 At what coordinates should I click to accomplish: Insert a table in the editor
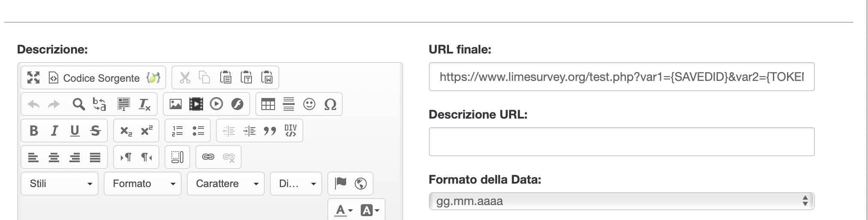[268, 104]
